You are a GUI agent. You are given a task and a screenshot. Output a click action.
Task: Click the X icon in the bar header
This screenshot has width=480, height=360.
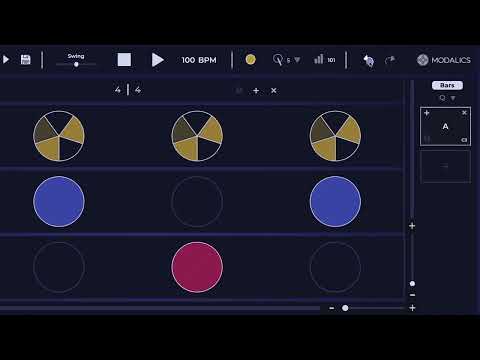(x=274, y=91)
